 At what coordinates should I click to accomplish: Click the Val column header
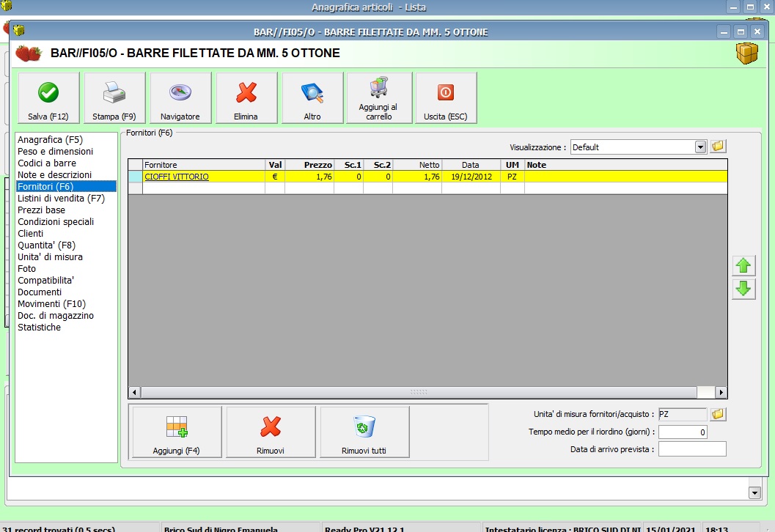(275, 165)
